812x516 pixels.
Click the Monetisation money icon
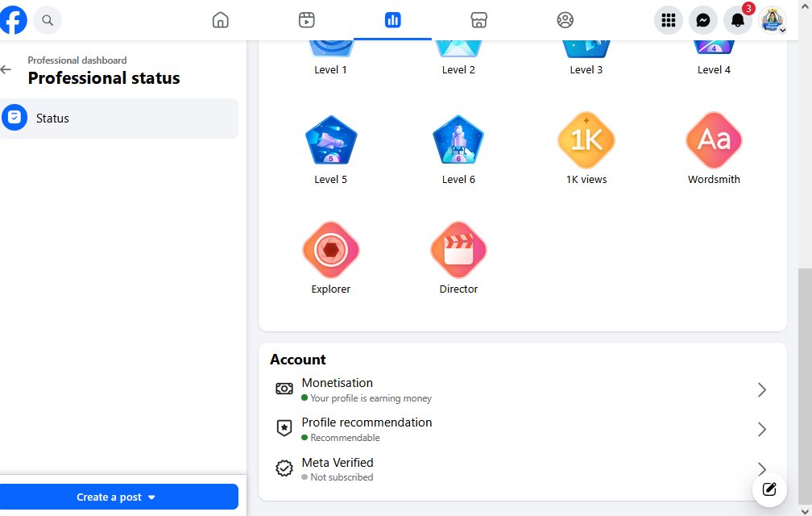(x=284, y=389)
